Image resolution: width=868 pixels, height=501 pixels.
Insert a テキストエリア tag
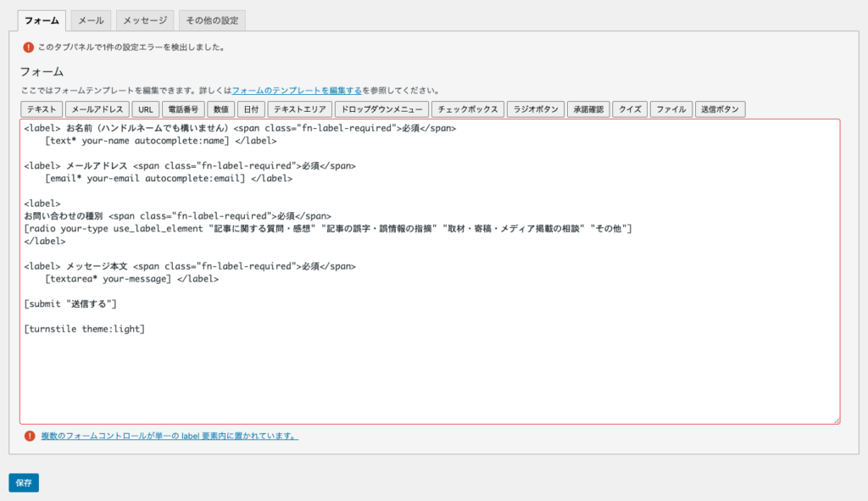click(301, 109)
